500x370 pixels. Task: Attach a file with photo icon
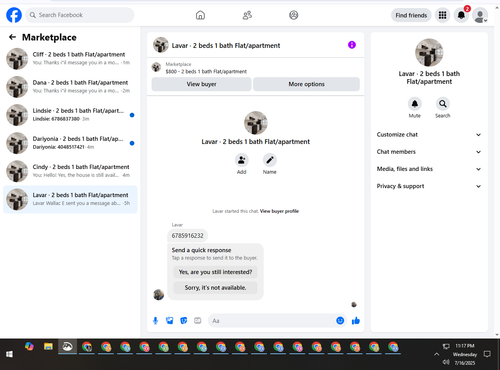[x=170, y=321]
